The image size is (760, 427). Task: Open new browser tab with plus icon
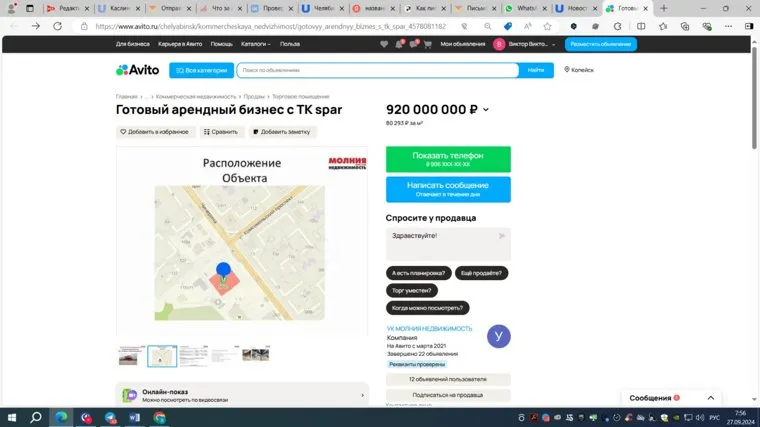click(663, 8)
